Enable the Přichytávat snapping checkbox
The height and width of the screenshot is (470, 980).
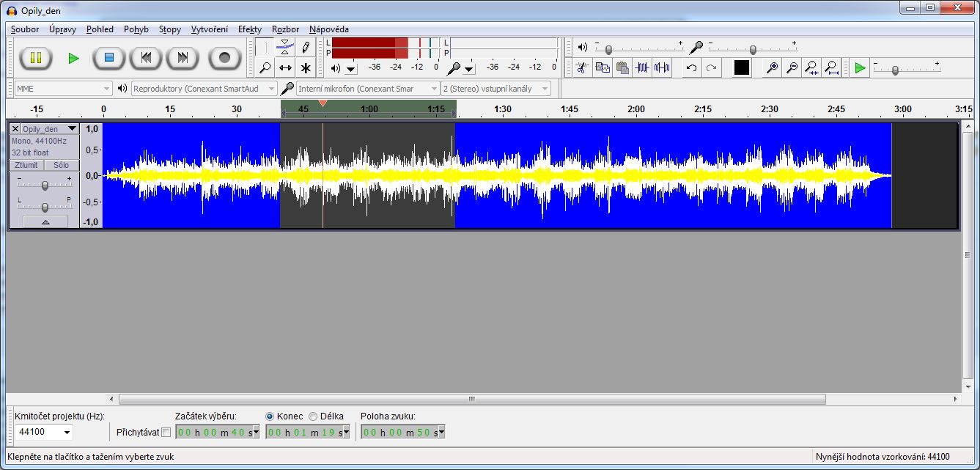pos(166,432)
